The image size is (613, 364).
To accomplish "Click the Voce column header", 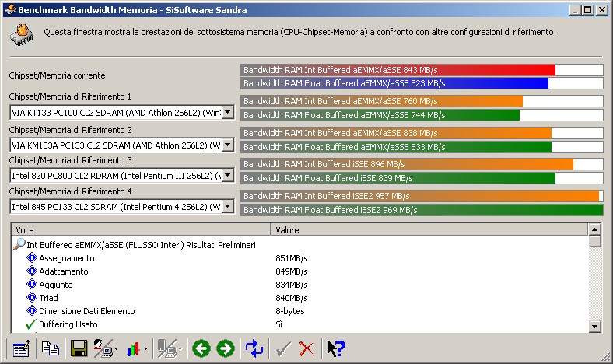I will [141, 230].
